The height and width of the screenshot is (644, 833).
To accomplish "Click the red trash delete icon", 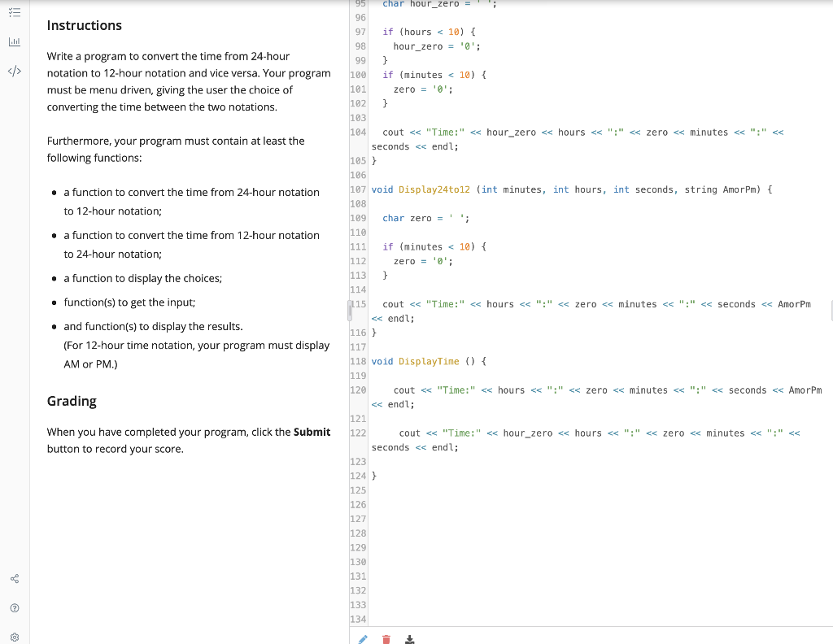I will point(386,639).
